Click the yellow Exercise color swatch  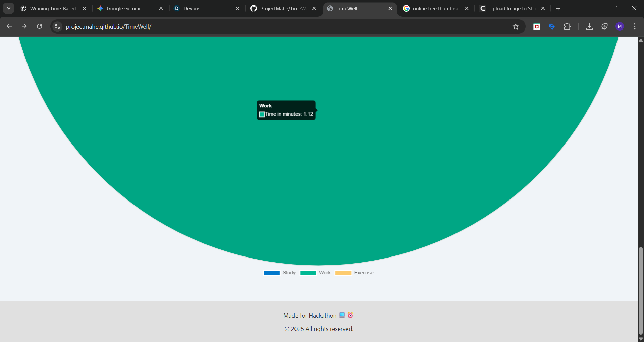(343, 273)
